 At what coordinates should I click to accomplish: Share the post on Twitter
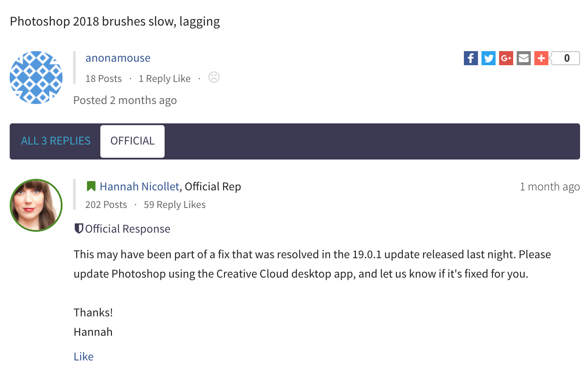(x=488, y=58)
